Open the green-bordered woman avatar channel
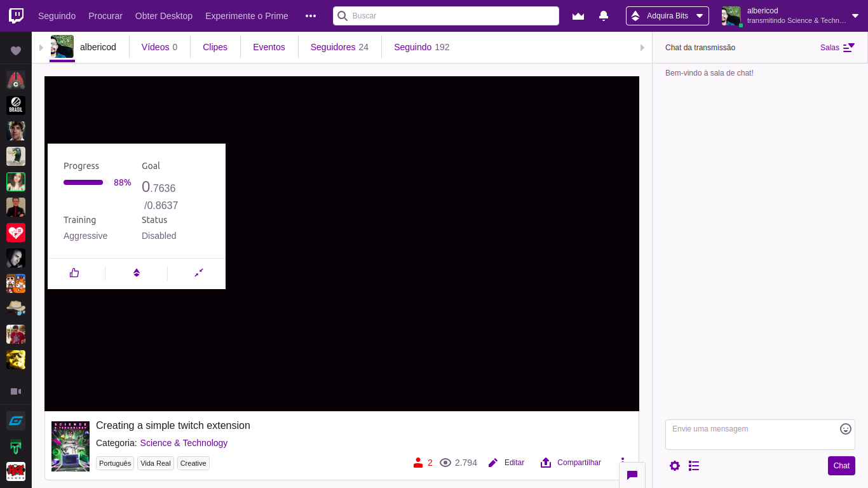The width and height of the screenshot is (868, 488). coord(16,182)
